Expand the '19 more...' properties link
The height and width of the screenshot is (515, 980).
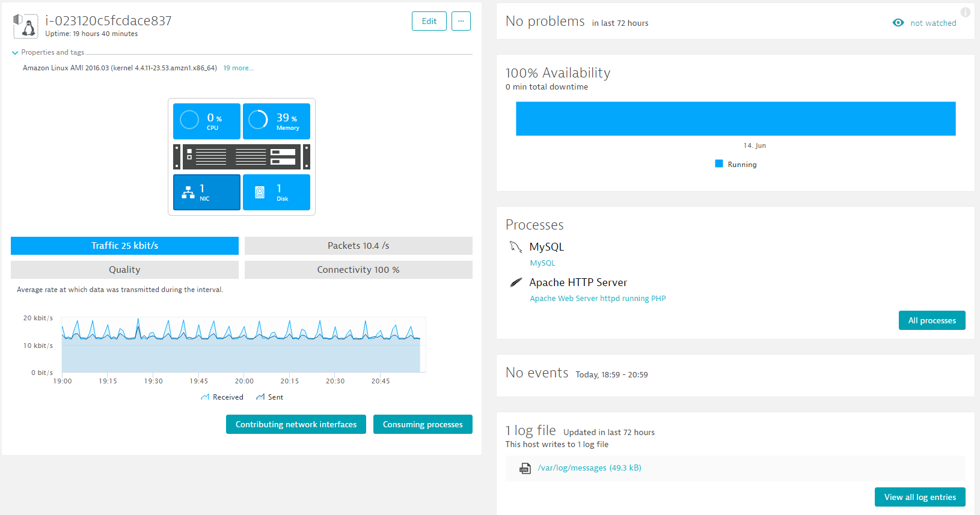tap(239, 68)
